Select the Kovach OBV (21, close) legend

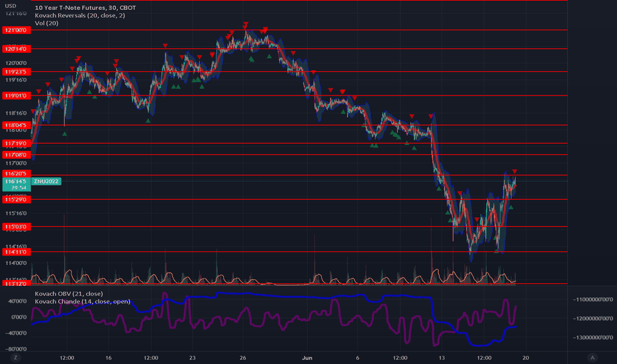69,294
